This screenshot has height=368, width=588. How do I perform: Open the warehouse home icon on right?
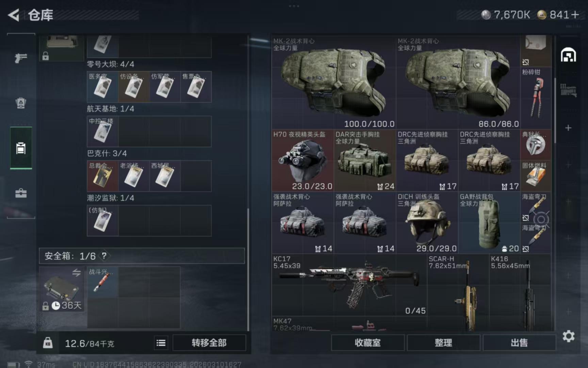click(x=568, y=55)
